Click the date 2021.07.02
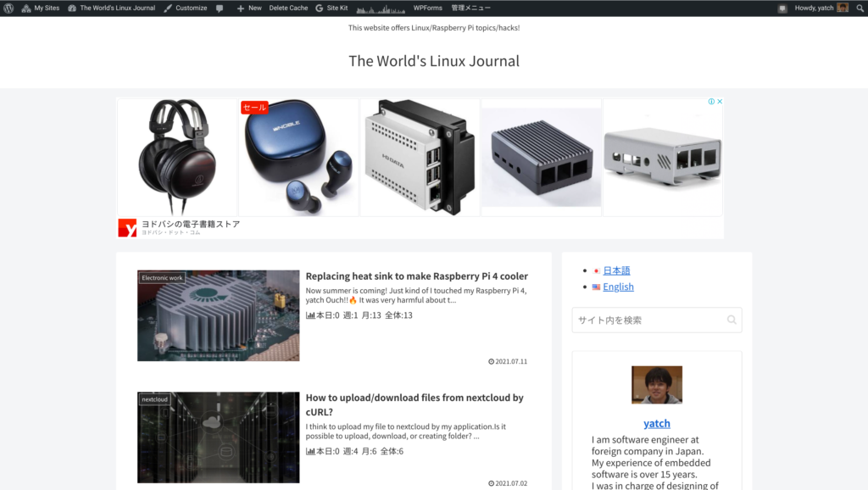Screen dimensions: 868x490 (x=508, y=483)
